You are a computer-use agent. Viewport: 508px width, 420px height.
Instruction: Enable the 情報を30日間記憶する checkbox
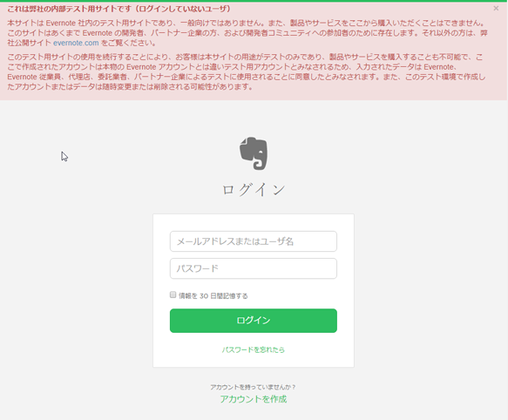pyautogui.click(x=173, y=295)
